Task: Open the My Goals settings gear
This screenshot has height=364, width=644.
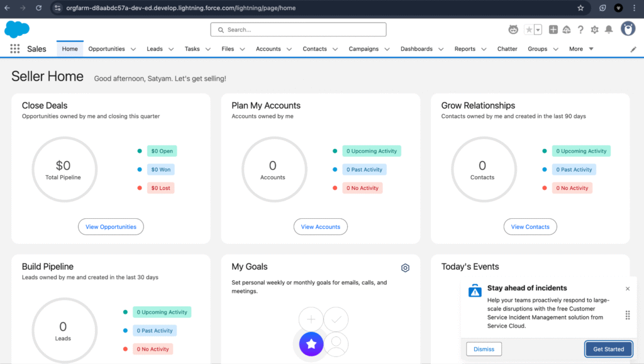Action: [x=405, y=267]
